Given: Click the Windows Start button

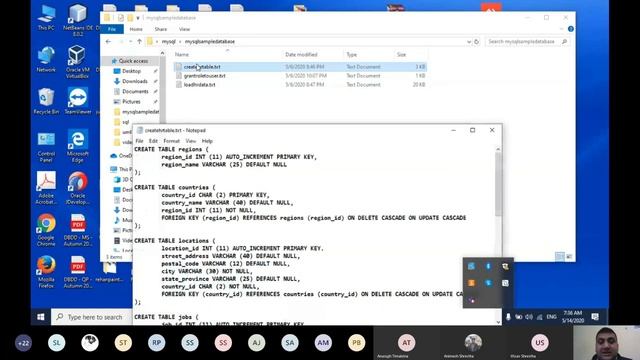Looking at the screenshot, I should [41, 317].
